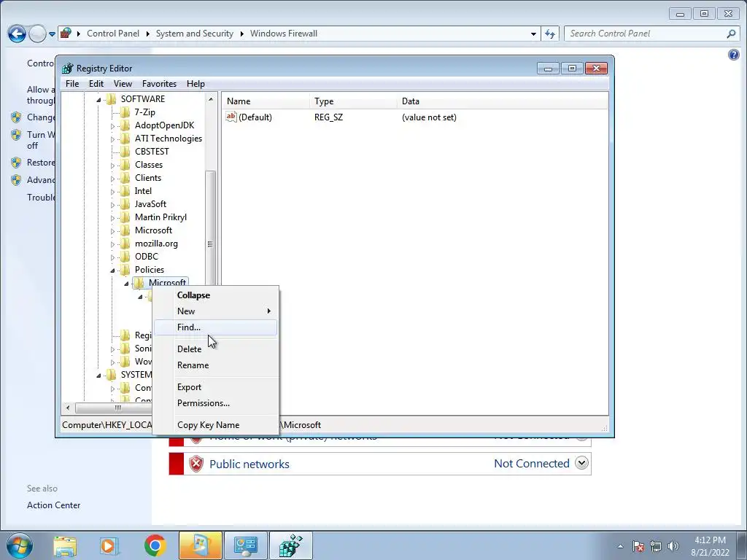Select Export from the context menu
The height and width of the screenshot is (560, 747).
(x=215, y=387)
